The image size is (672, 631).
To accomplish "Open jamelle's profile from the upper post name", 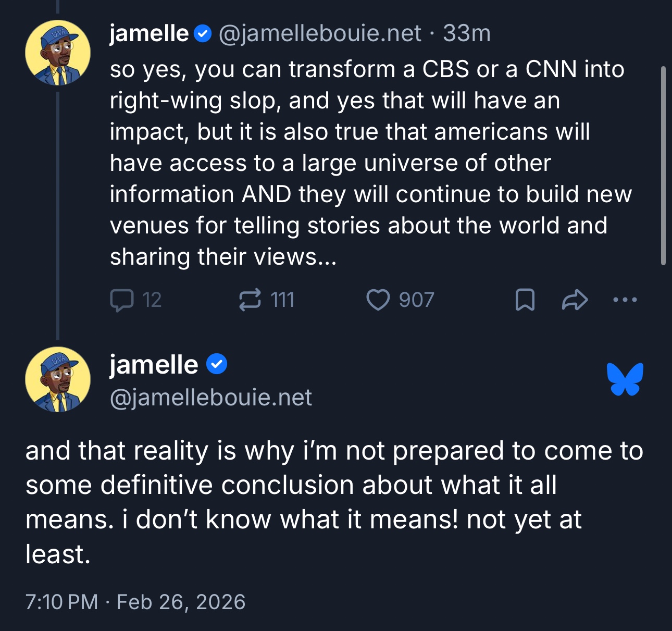I will (149, 34).
